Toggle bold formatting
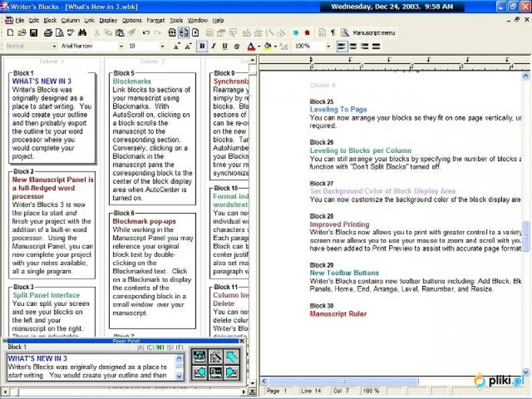 202,46
